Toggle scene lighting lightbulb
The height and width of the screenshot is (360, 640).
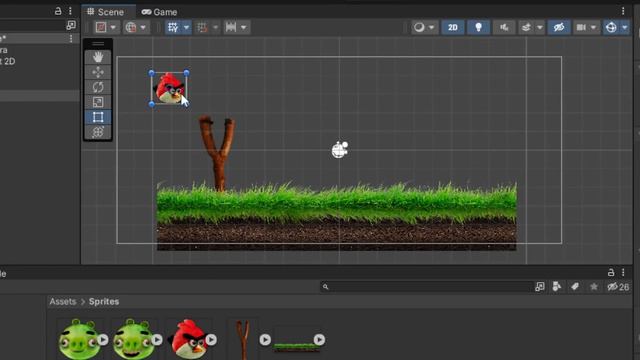tap(478, 27)
